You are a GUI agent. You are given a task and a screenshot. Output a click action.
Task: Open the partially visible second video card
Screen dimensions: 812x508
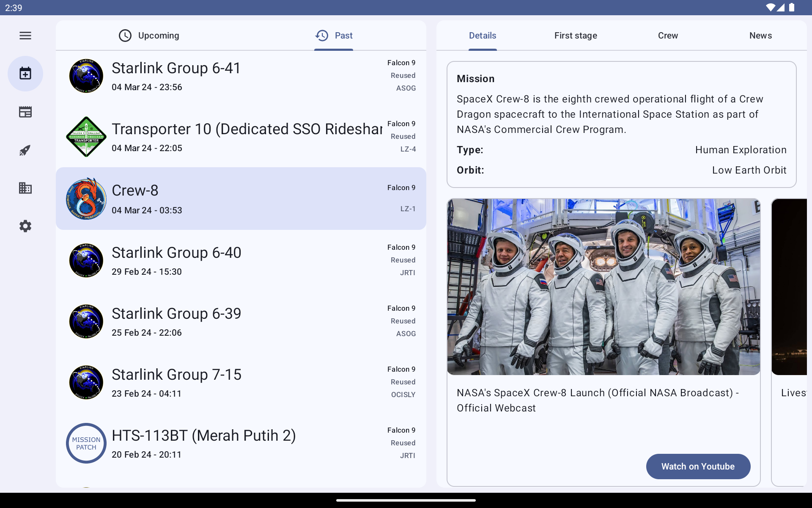(789, 342)
